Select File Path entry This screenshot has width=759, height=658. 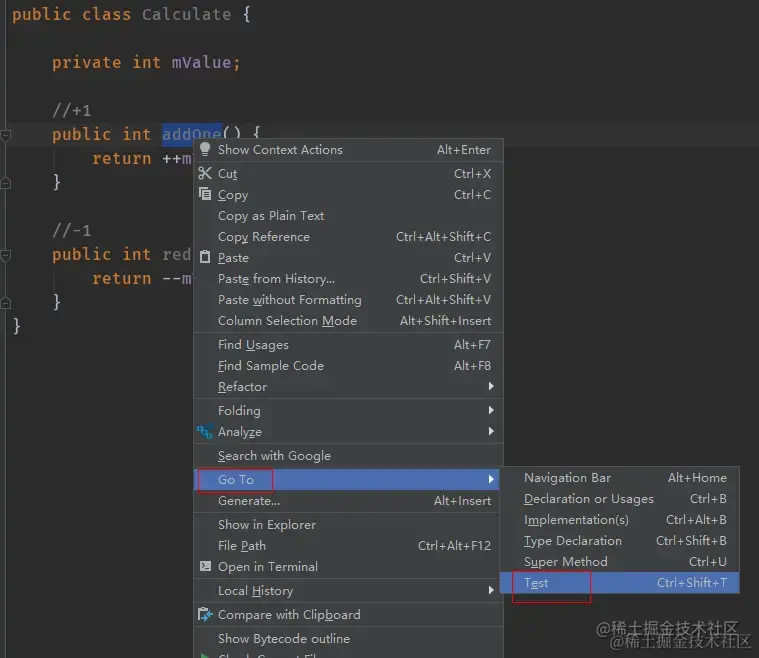coord(347,546)
